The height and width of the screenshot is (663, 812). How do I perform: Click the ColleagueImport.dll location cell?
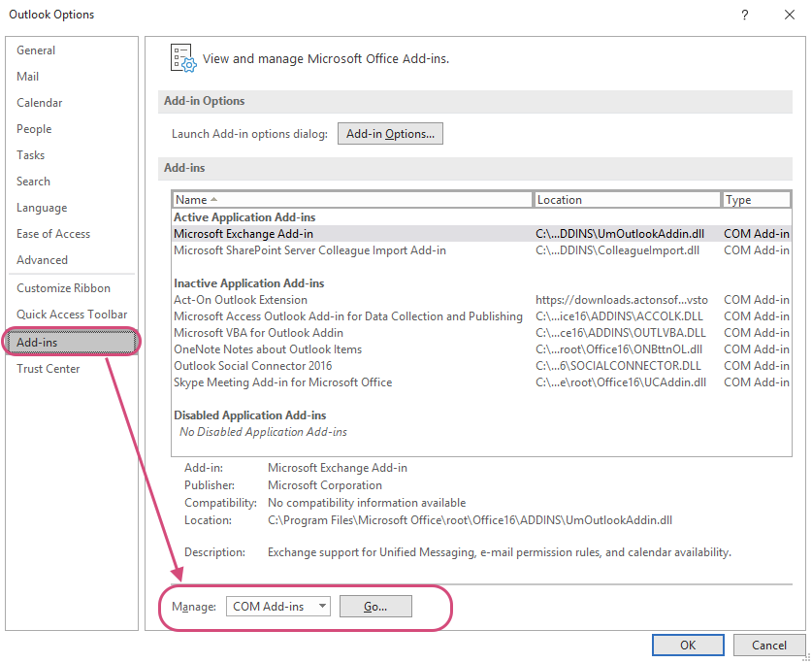(x=617, y=250)
